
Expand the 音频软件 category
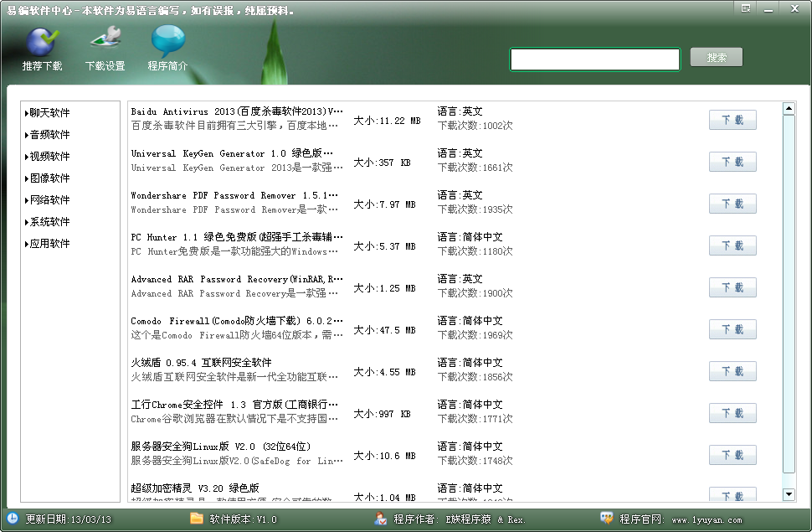[x=47, y=134]
